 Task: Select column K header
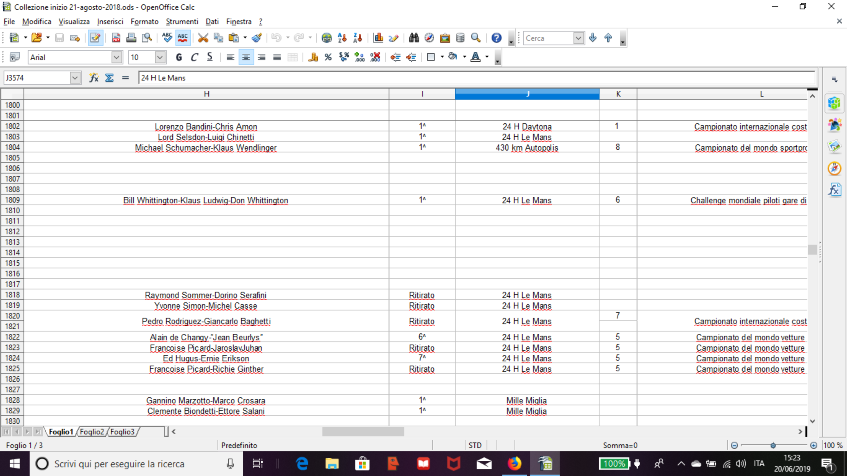(618, 94)
